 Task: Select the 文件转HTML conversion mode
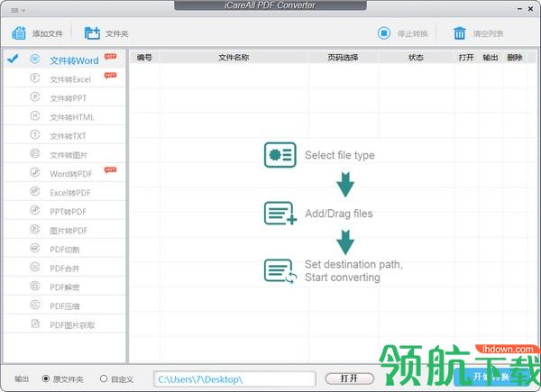coord(65,116)
